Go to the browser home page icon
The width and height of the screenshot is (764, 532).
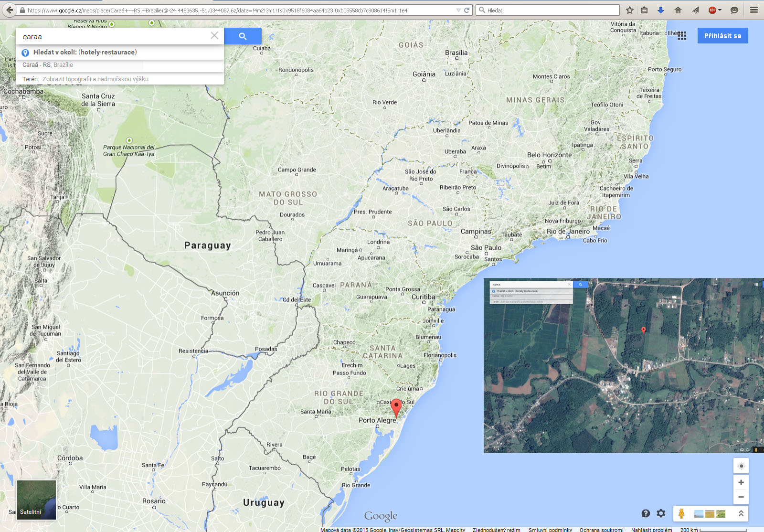(x=678, y=10)
